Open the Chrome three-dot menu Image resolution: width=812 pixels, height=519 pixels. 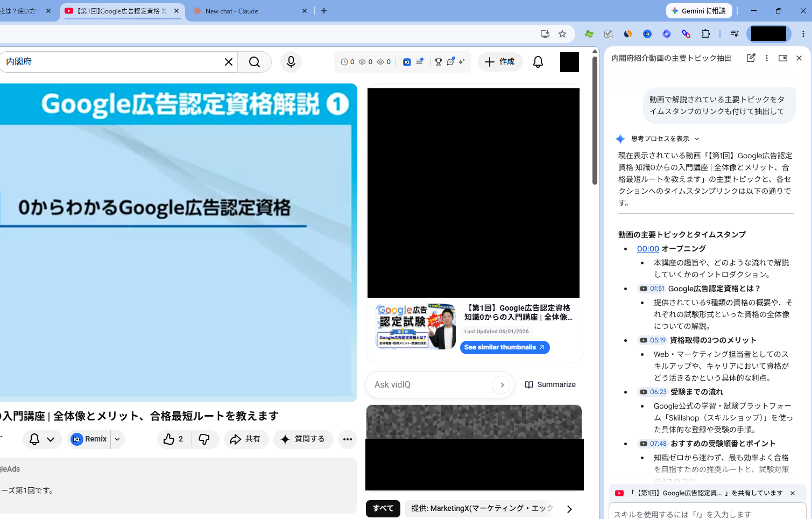pos(803,34)
